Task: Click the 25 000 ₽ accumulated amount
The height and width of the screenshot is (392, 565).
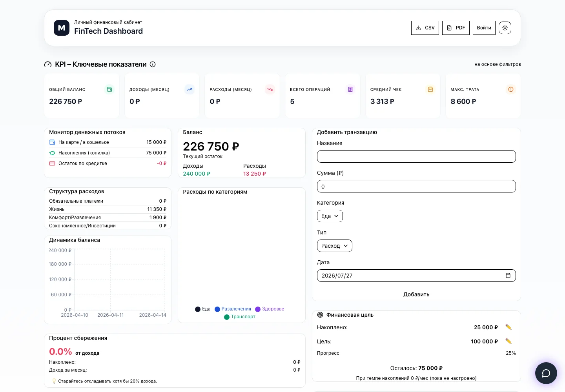Action: (x=486, y=327)
